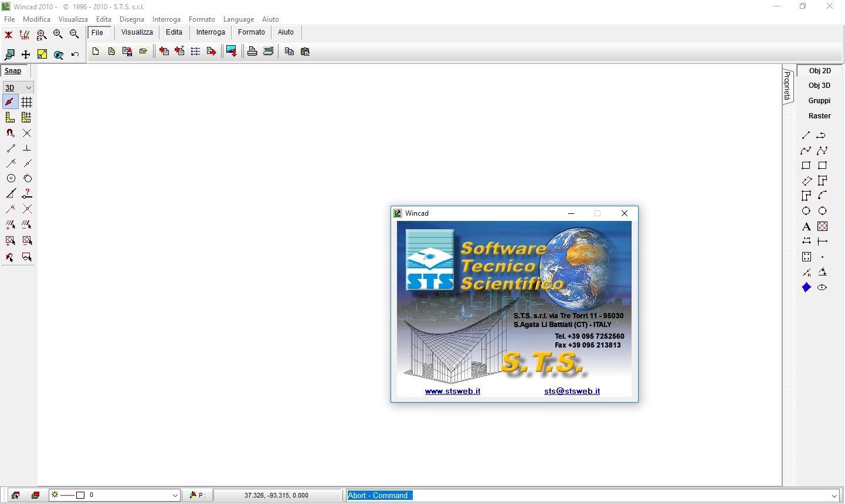Open the Disegna menu
The width and height of the screenshot is (845, 504).
(132, 19)
